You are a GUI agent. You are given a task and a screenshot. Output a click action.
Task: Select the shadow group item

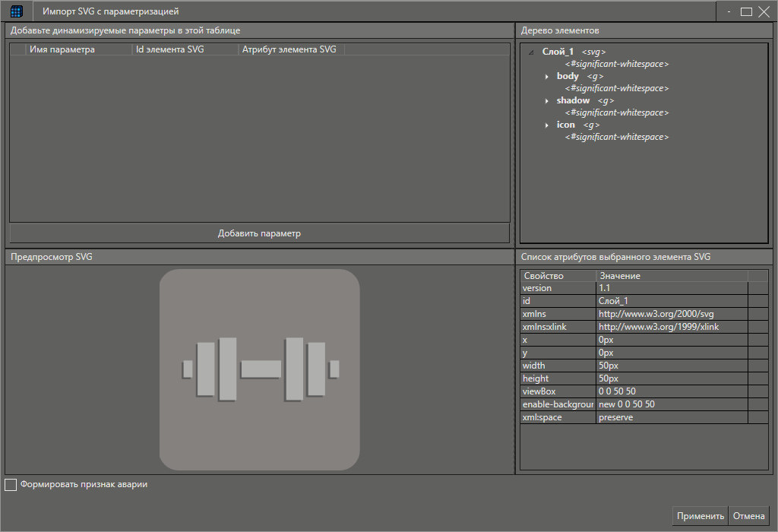(574, 100)
